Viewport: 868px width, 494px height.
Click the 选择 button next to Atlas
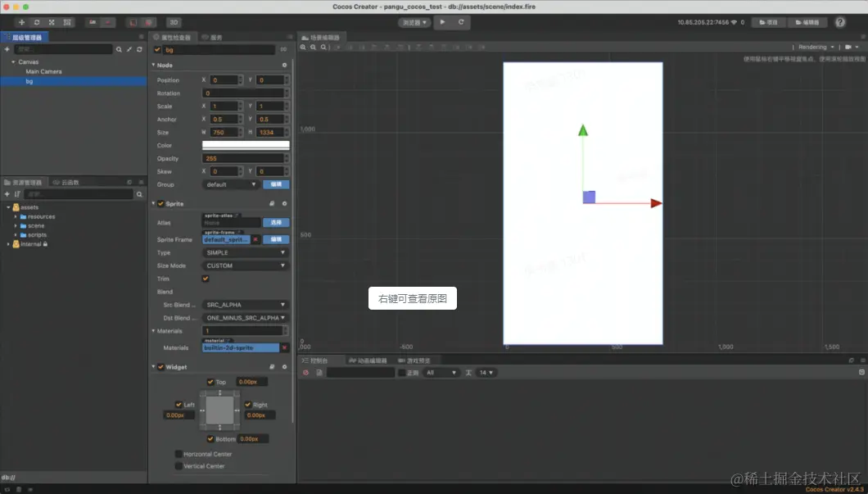276,223
